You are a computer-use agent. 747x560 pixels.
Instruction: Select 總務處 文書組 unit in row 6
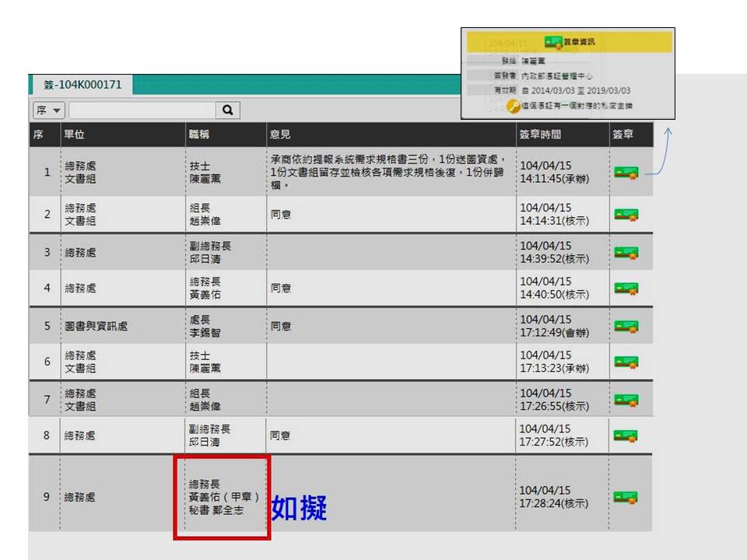click(80, 362)
